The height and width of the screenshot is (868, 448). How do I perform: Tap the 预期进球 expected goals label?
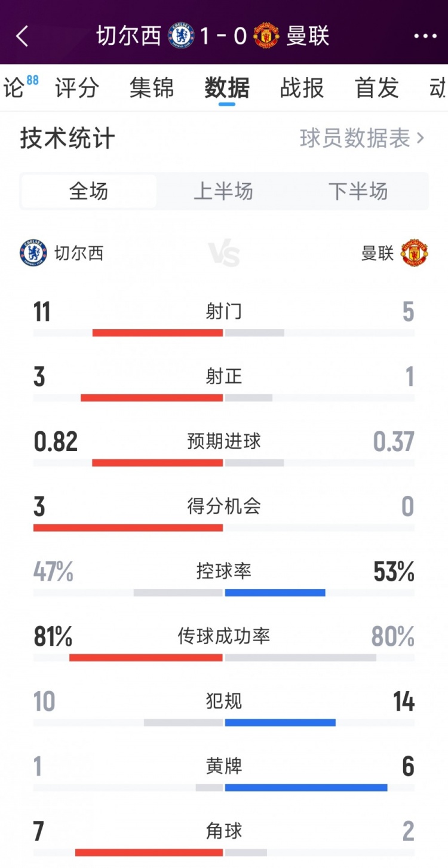pos(224,441)
